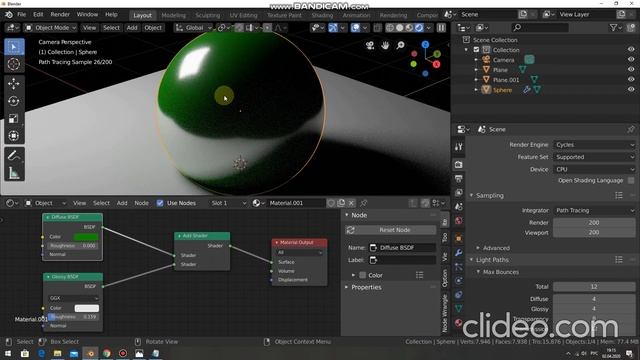Click the Diffuse BSDF green color swatch
Image resolution: width=640 pixels, height=360 pixels.
click(x=86, y=237)
